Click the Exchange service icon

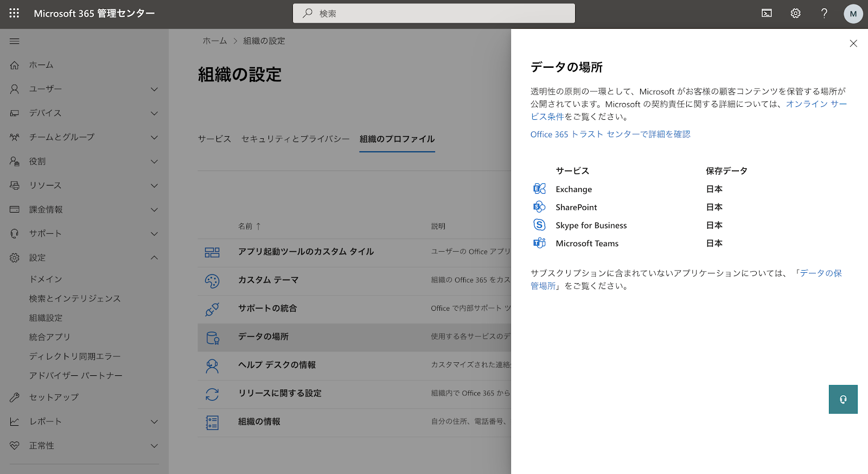[539, 189]
